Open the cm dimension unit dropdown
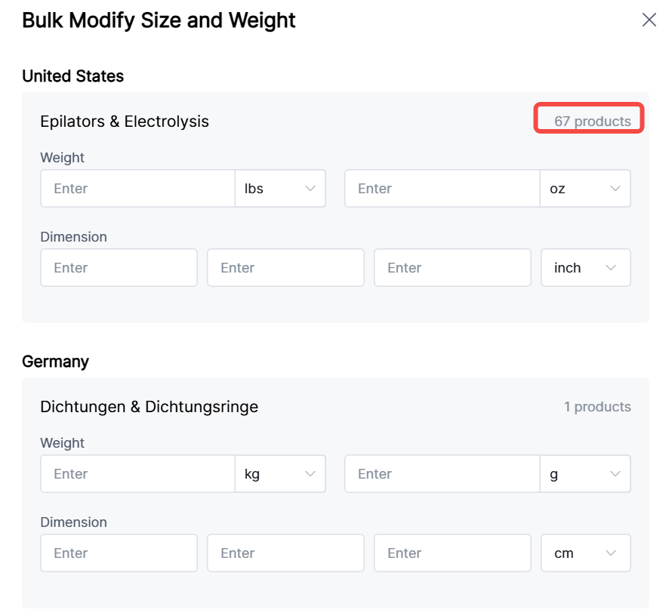 coord(585,553)
